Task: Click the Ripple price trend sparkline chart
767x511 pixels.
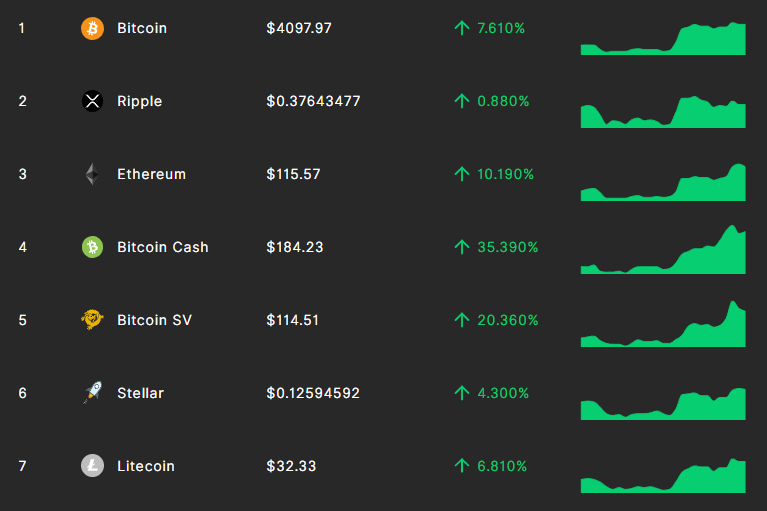Action: point(663,112)
